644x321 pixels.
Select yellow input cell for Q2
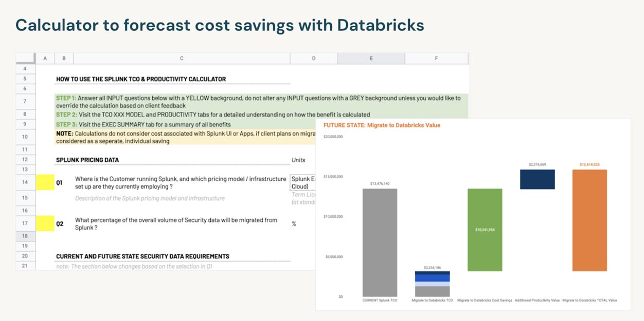pos(45,223)
